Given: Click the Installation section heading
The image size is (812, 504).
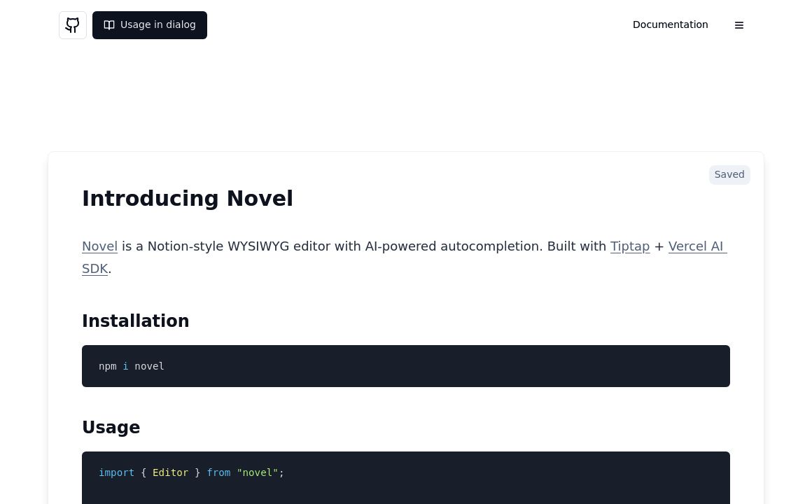Looking at the screenshot, I should pos(135,321).
